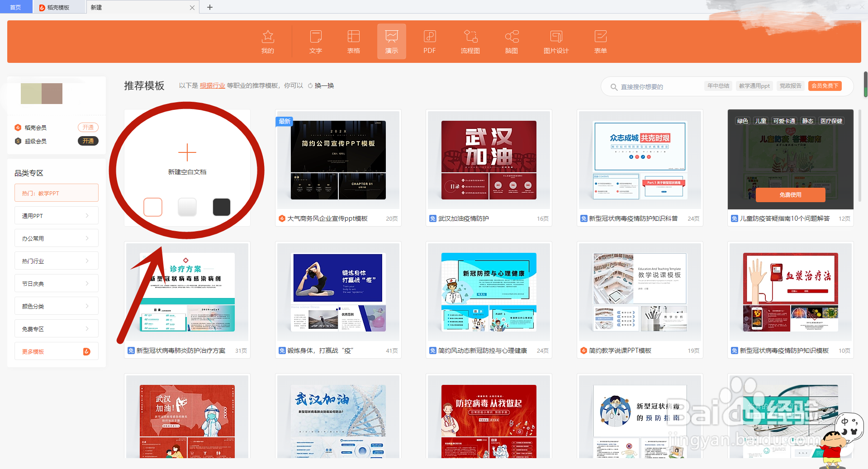Open the 文字 document creation icon
Viewport: 868px width, 469px height.
pos(315,41)
